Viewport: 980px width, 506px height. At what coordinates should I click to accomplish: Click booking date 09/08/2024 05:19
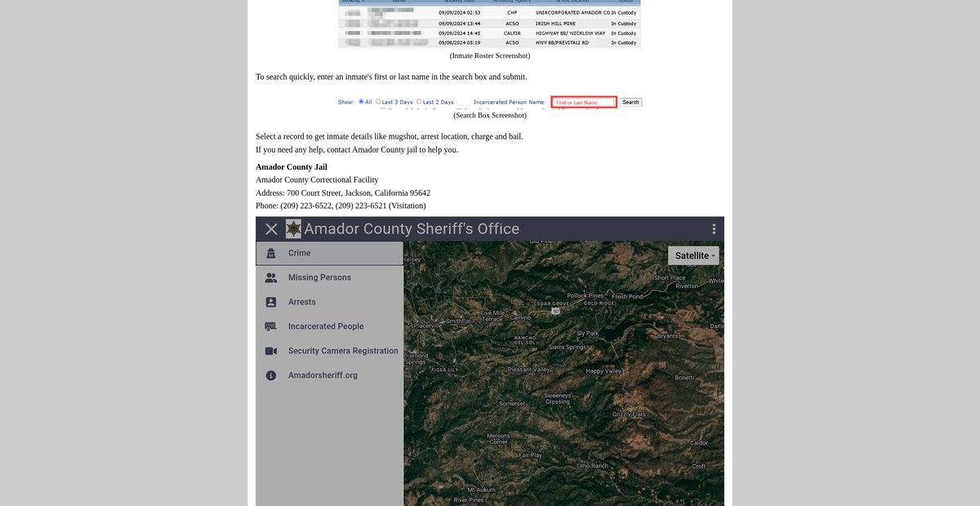459,42
